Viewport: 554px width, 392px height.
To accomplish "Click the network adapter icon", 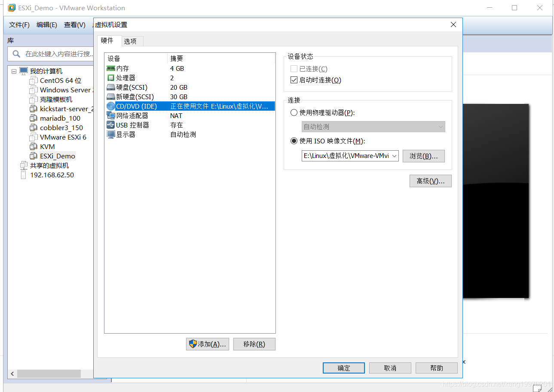I will 110,115.
